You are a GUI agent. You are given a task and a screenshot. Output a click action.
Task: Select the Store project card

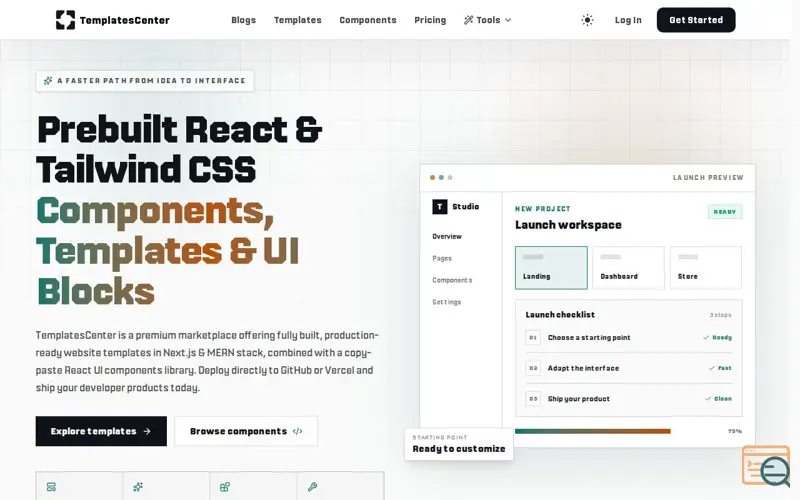[x=706, y=268]
